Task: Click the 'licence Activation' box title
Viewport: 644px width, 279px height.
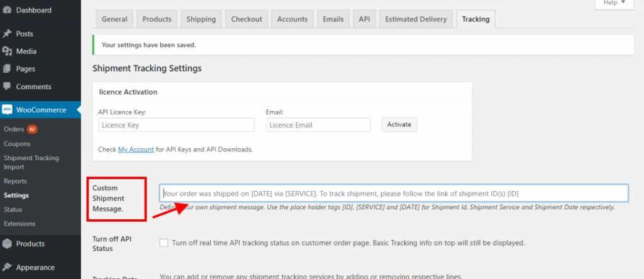Action: [x=128, y=92]
